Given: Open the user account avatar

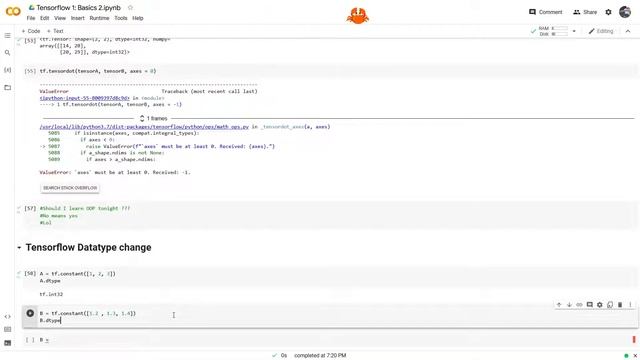Looking at the screenshot, I should 625,12.
